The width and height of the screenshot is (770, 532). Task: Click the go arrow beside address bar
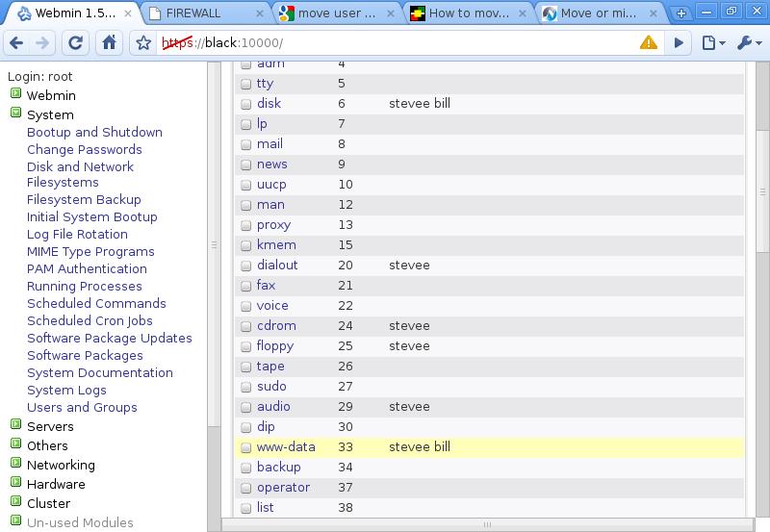point(679,43)
